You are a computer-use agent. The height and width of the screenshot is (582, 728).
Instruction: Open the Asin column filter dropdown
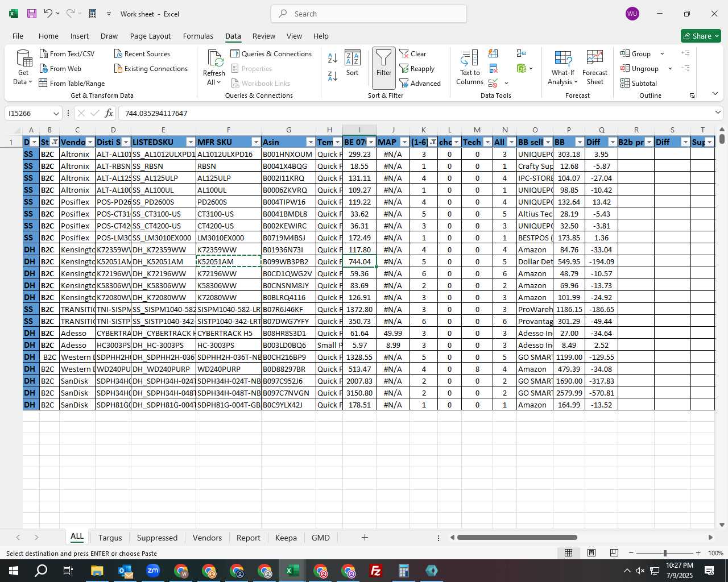click(x=311, y=142)
